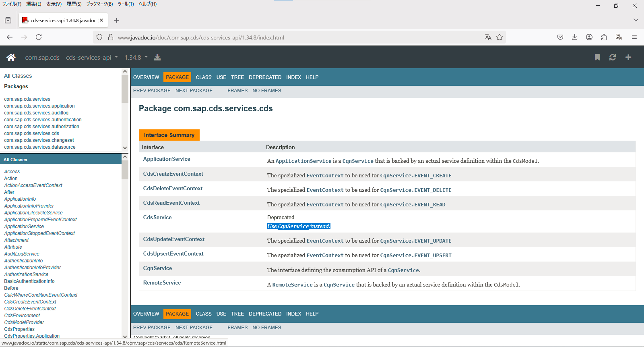644x347 pixels.
Task: Switch to OVERVIEW in top navigation
Action: [x=146, y=77]
